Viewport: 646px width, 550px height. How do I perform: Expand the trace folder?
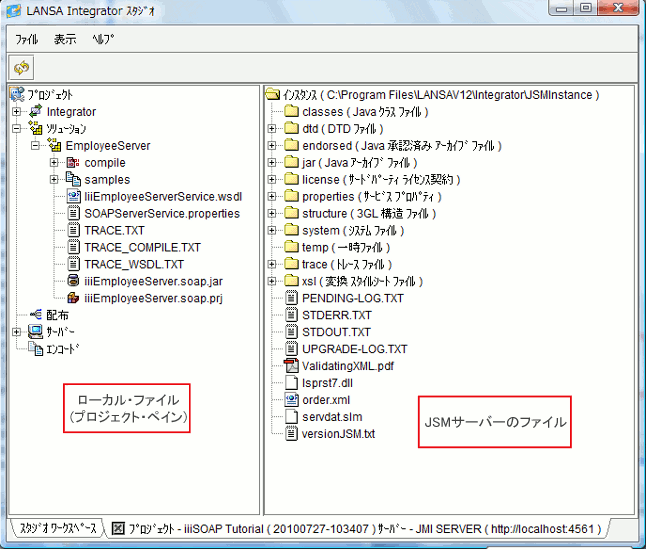[272, 264]
